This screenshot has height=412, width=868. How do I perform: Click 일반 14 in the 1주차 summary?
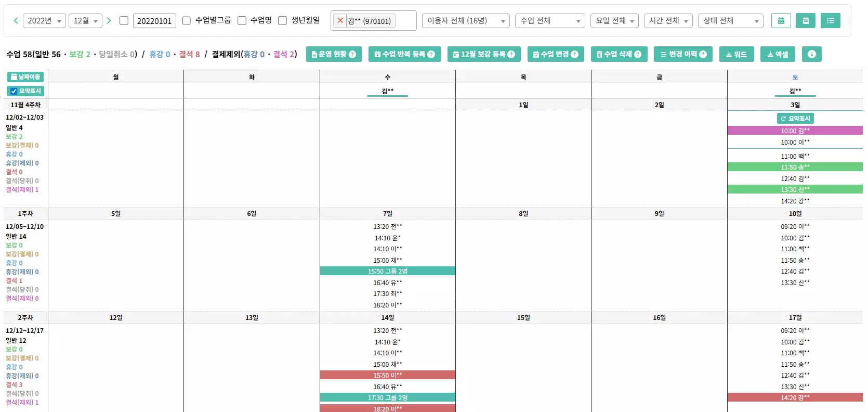[x=16, y=237]
